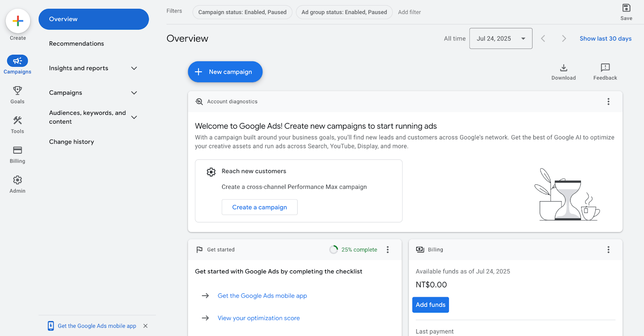The height and width of the screenshot is (336, 644).
Task: Open Account diagnostics card options menu
Action: [x=608, y=101]
